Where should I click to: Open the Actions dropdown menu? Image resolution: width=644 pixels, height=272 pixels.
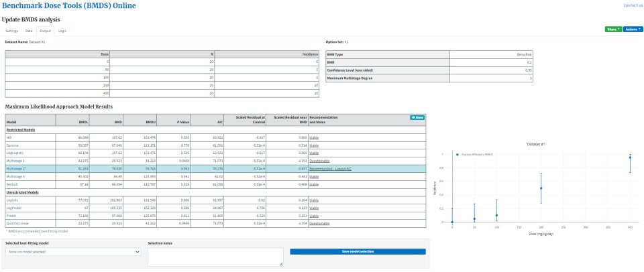click(631, 30)
